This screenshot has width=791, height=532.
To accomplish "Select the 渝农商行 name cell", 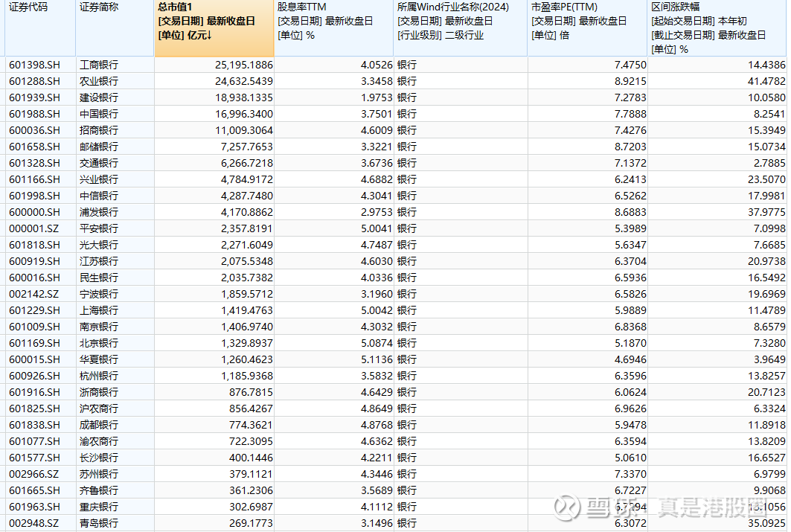I will (x=99, y=442).
